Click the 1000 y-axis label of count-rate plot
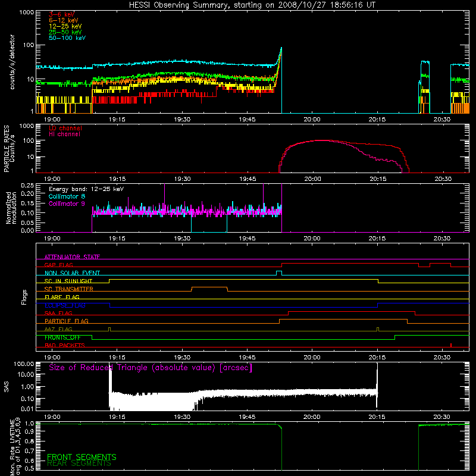 click(26, 12)
